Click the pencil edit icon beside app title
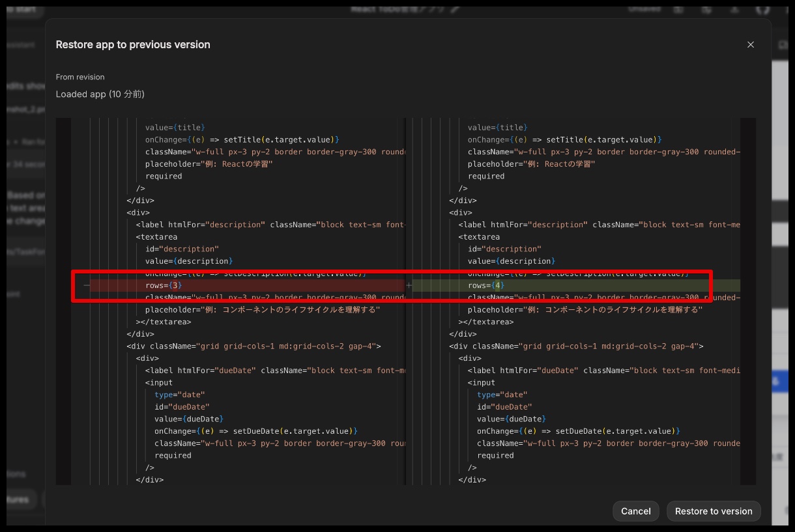The height and width of the screenshot is (532, 795). coord(455,9)
